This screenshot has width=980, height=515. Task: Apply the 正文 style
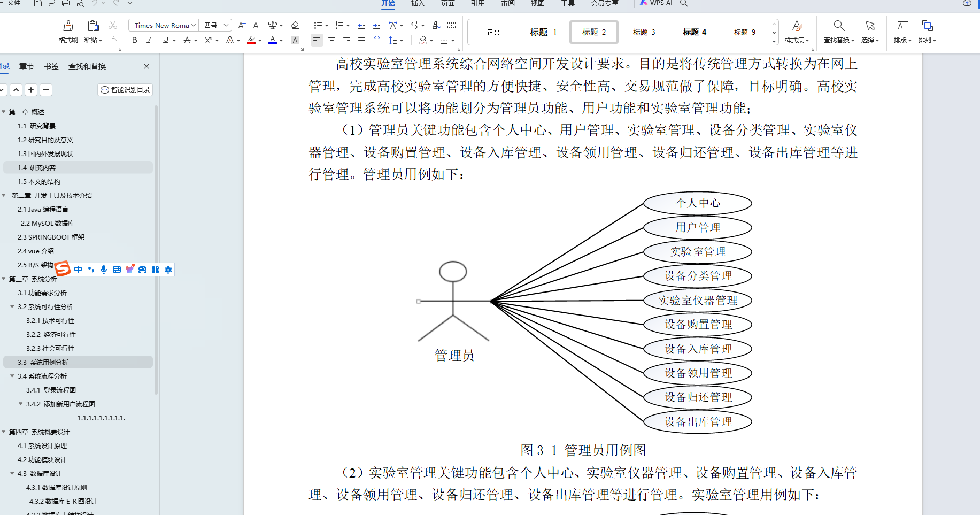click(493, 32)
